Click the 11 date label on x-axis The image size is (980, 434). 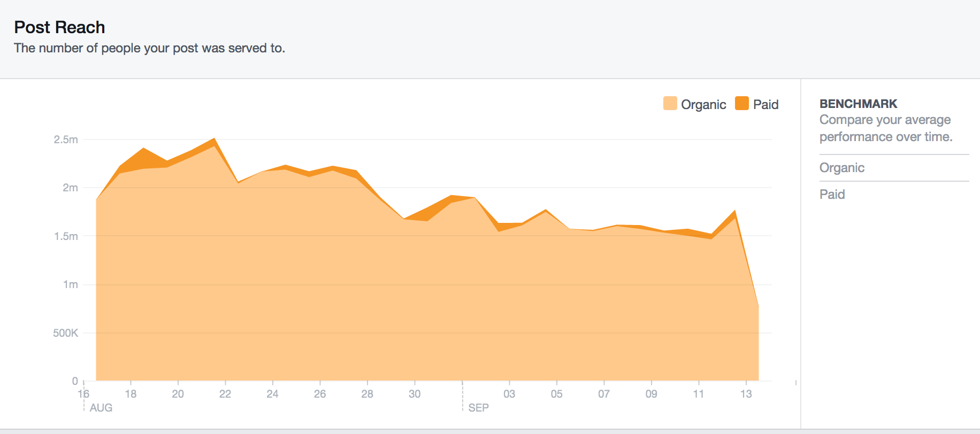click(x=699, y=394)
